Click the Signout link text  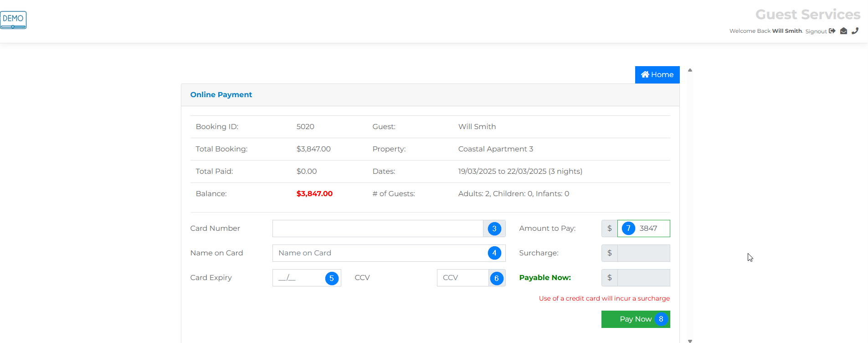click(816, 31)
